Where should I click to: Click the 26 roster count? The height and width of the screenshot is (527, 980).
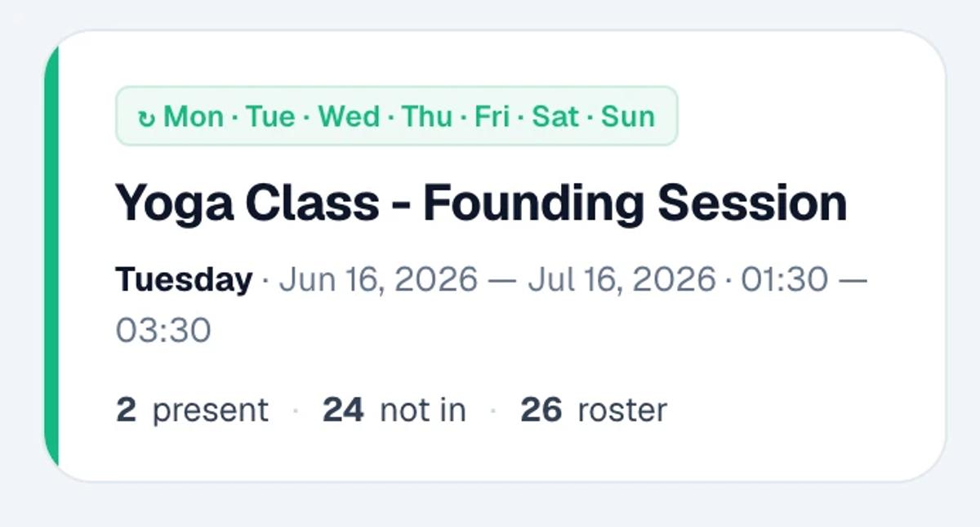tap(594, 409)
